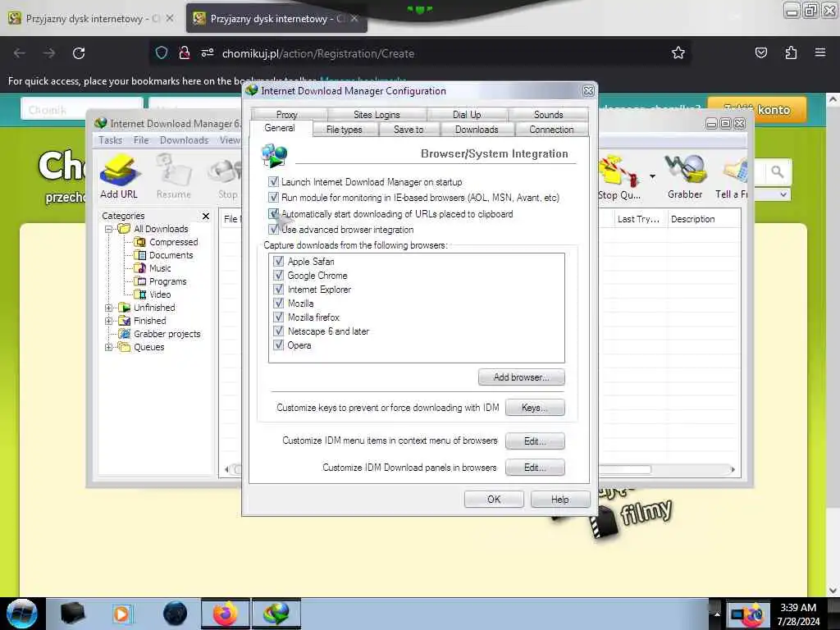Confirm configuration with the OK button
The height and width of the screenshot is (630, 840).
(x=494, y=500)
